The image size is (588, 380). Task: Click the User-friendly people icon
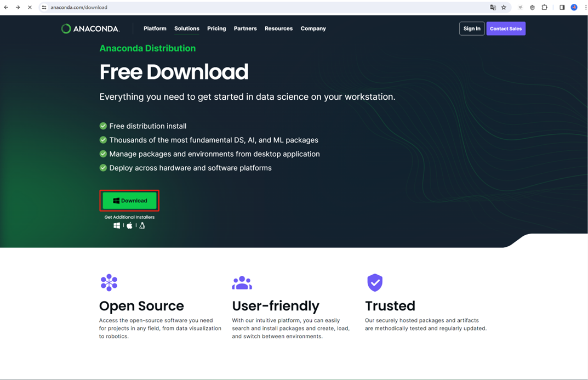[242, 283]
